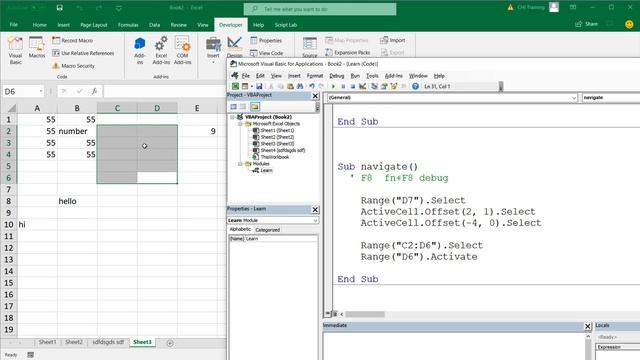Open the Name Box dropdown arrow
The image size is (640, 360).
pos(41,91)
